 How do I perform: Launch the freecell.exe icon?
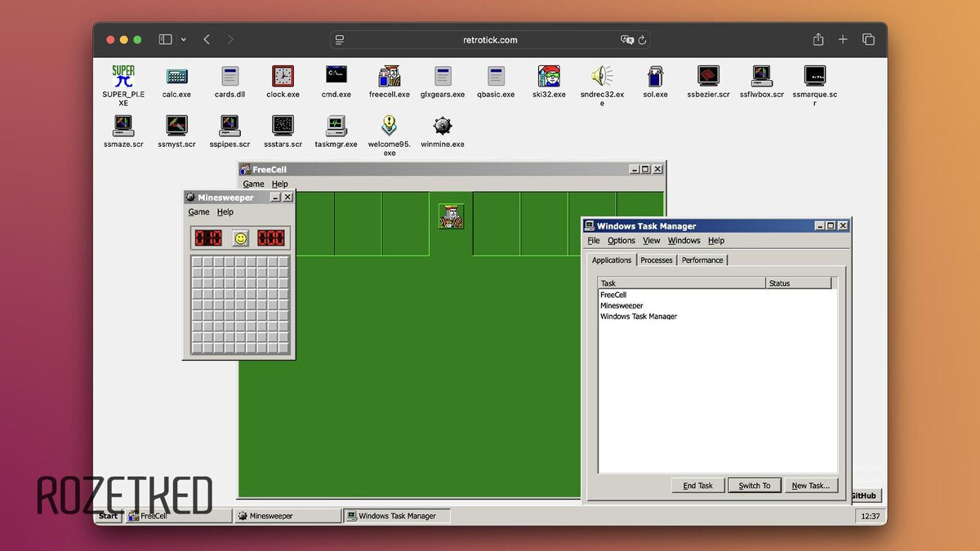[x=390, y=76]
